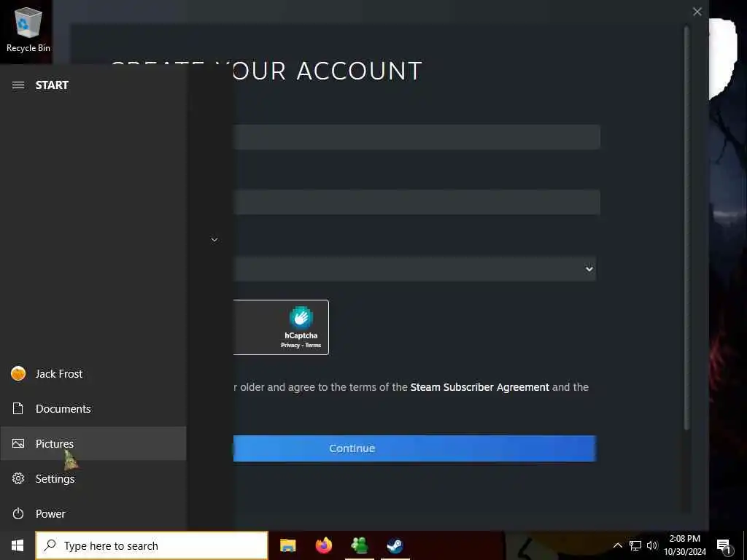Click the blue Continue button
The height and width of the screenshot is (560, 747).
pos(414,448)
